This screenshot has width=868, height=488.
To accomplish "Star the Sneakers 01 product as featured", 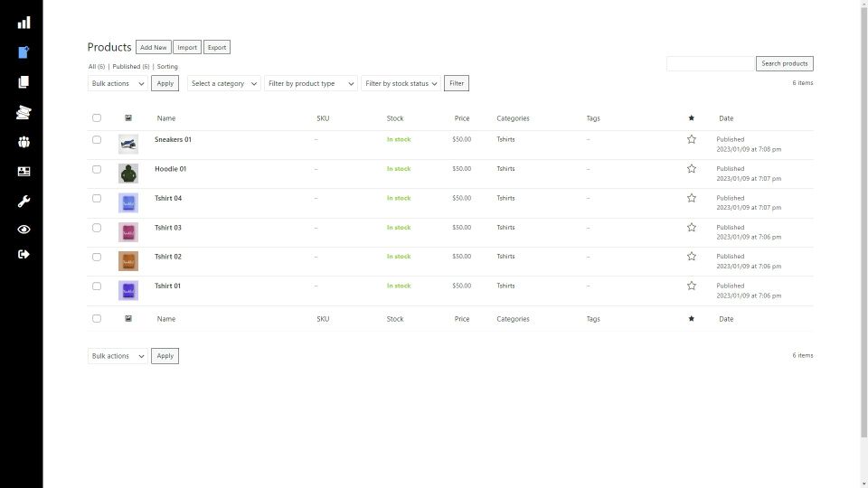I will (x=692, y=139).
